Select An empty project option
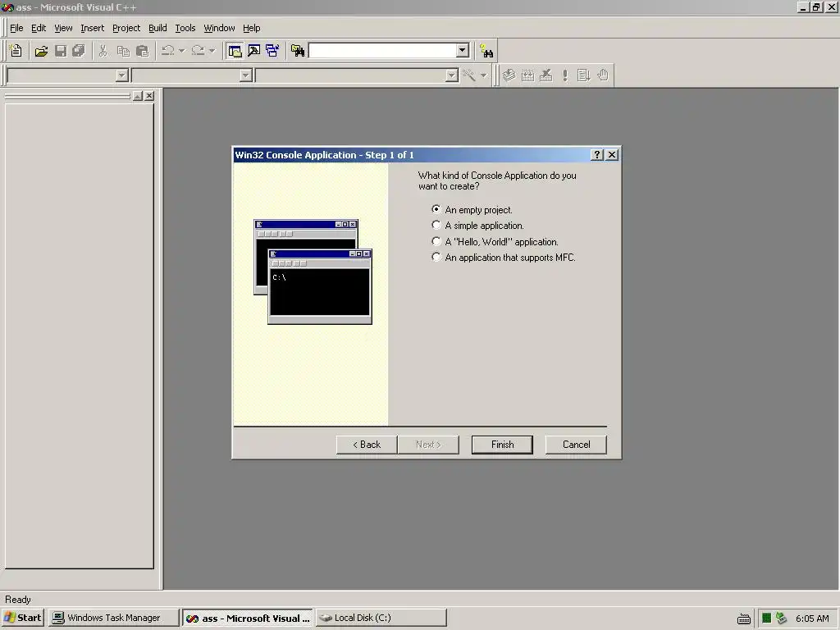The height and width of the screenshot is (630, 840). [472, 209]
